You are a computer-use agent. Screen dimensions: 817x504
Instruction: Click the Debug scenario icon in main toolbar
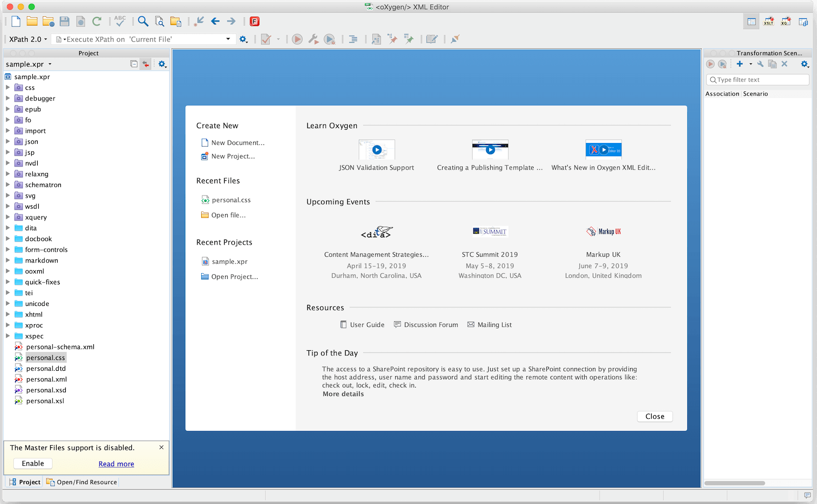330,39
